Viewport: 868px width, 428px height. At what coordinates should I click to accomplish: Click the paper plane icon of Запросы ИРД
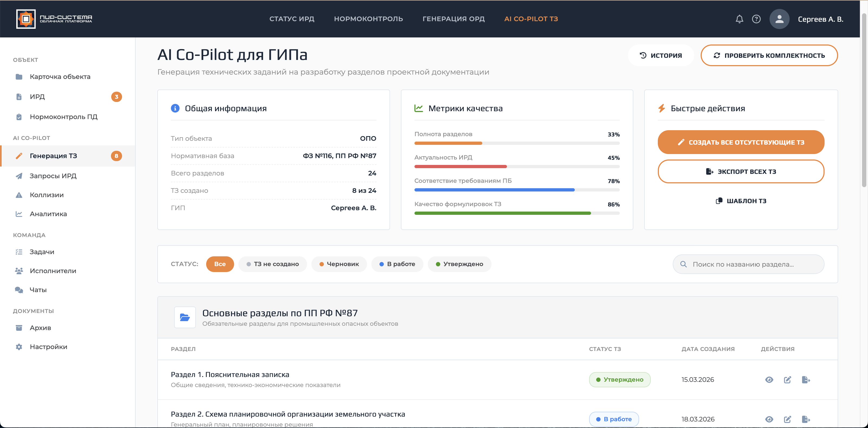(x=19, y=176)
